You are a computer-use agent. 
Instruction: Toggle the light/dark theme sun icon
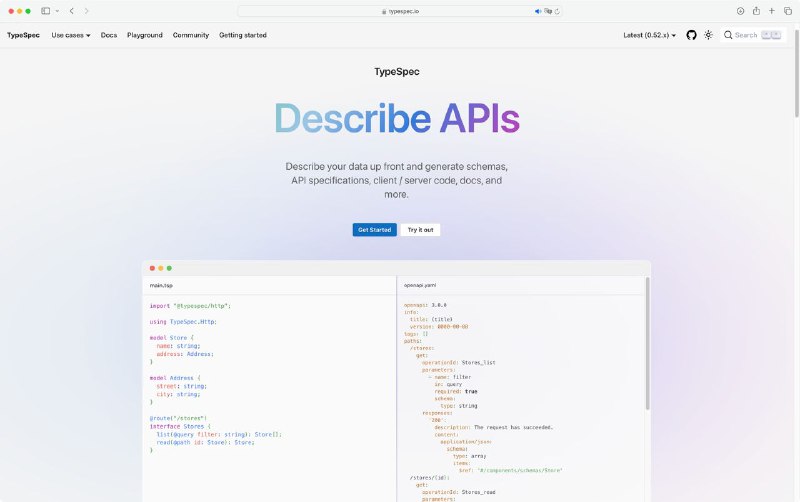click(x=708, y=35)
